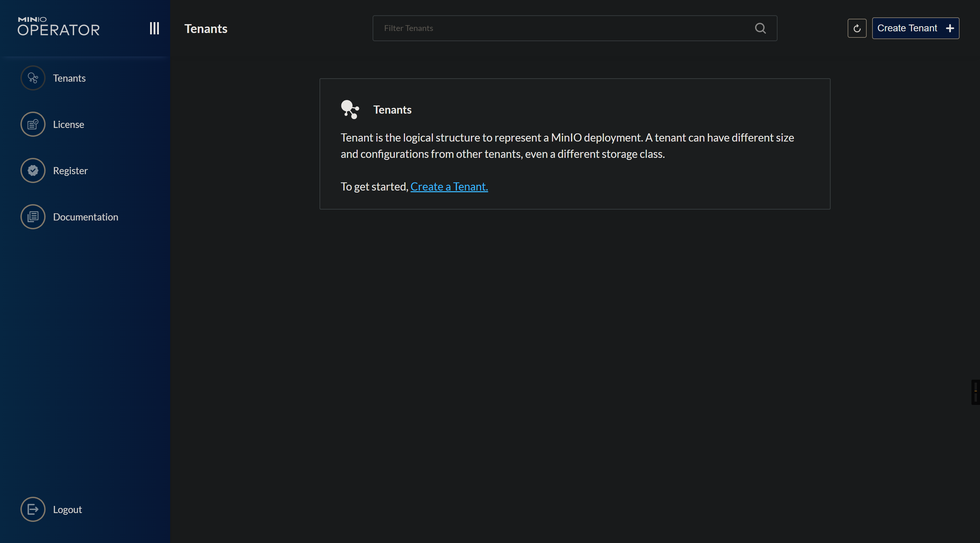This screenshot has width=980, height=543.
Task: Click the MinIO Operator logo
Action: pos(59,27)
